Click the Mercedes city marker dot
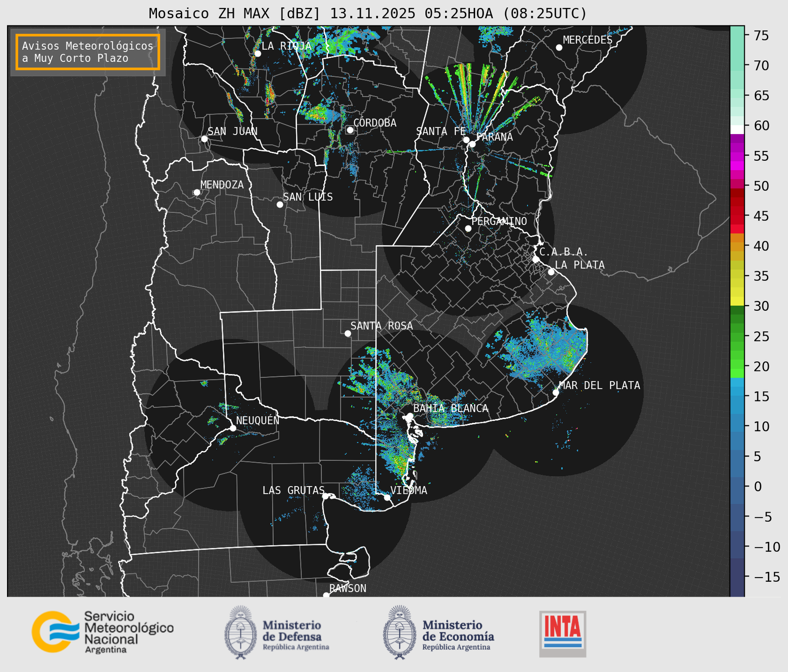This screenshot has height=672, width=788. coord(559,48)
